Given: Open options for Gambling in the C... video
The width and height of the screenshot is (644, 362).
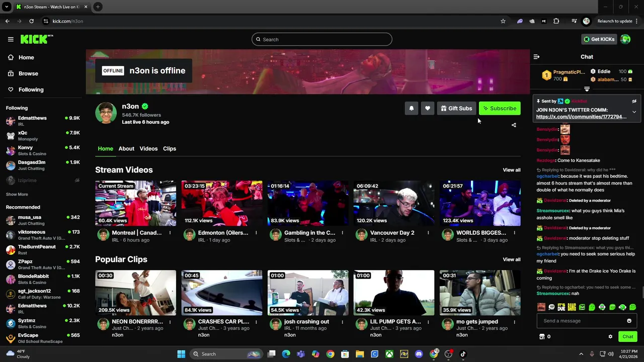Looking at the screenshot, I should (342, 233).
